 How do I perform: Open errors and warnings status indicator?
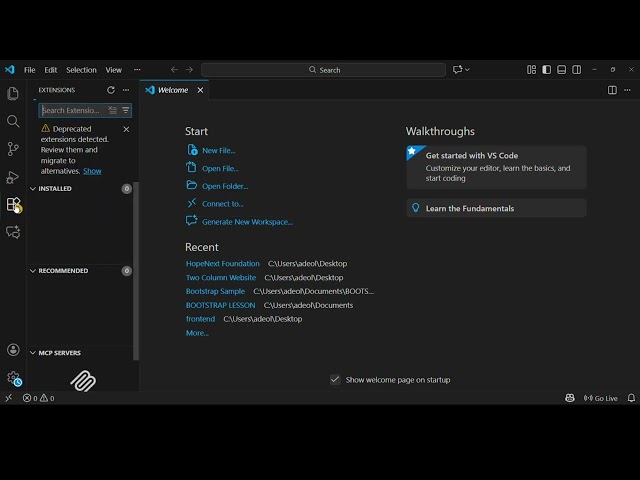click(38, 398)
